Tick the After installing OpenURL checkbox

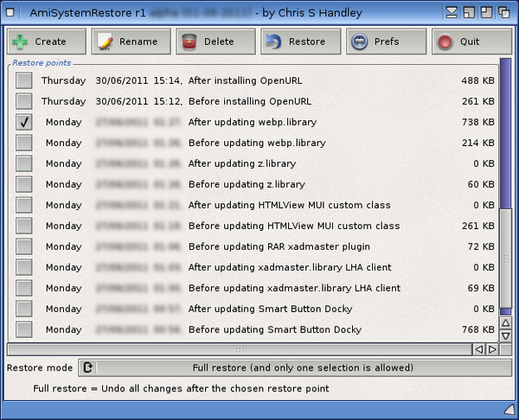(24, 80)
